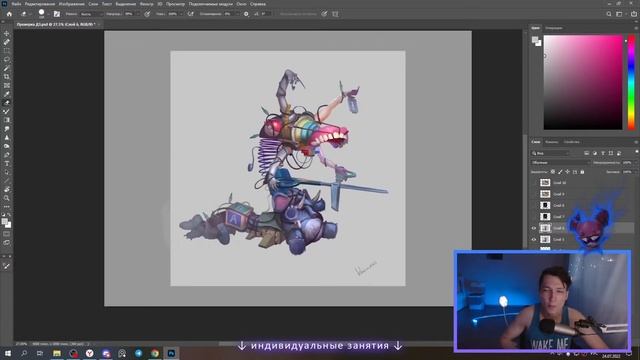Open the Редактирование menu

click(40, 4)
